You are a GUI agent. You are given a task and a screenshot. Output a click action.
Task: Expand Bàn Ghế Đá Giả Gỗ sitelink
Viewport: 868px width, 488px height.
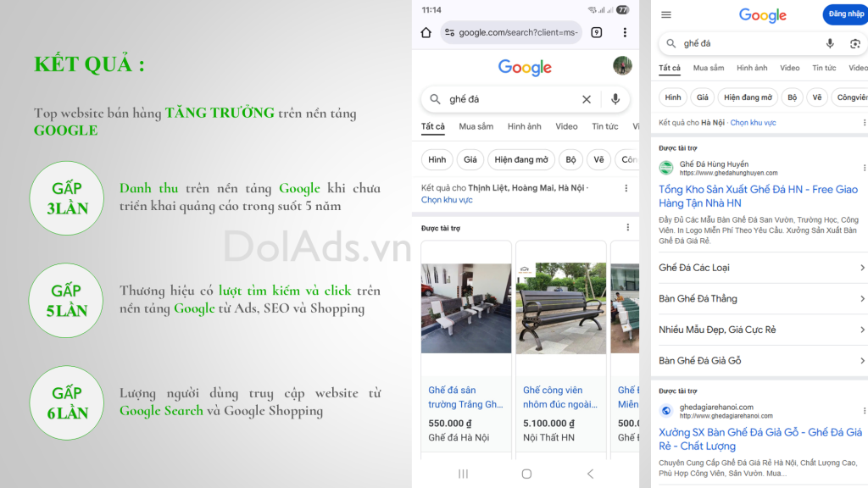(762, 361)
